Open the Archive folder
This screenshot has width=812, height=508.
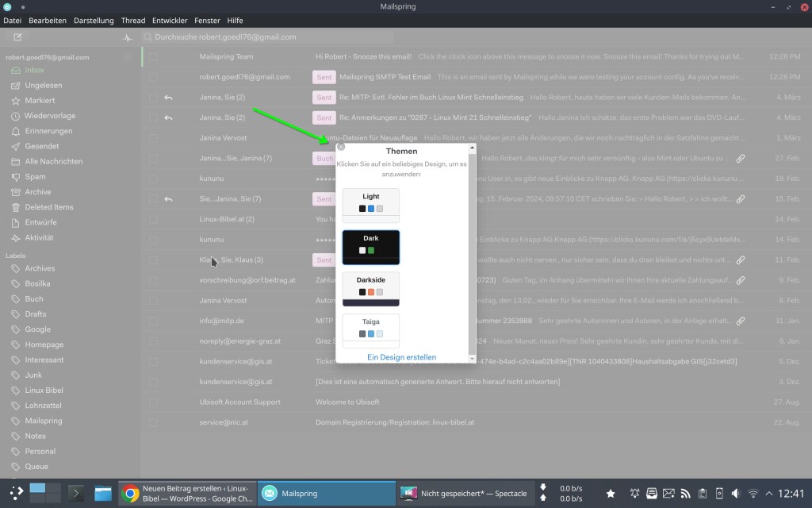38,192
